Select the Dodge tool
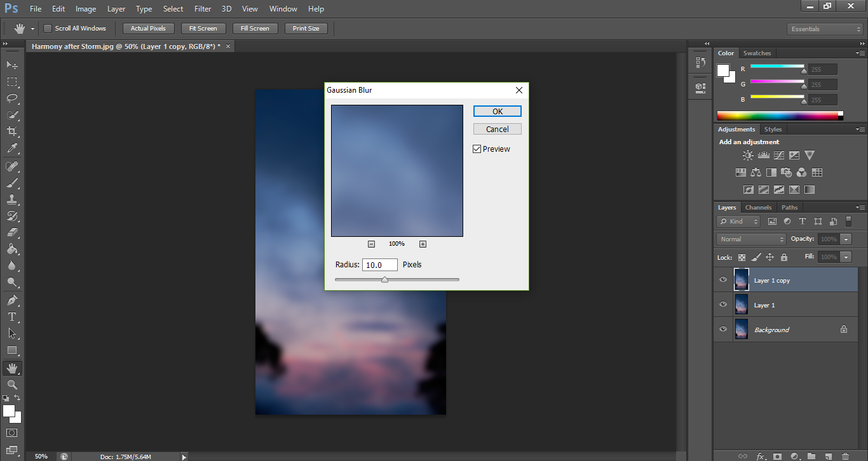Image resolution: width=868 pixels, height=461 pixels. point(12,283)
